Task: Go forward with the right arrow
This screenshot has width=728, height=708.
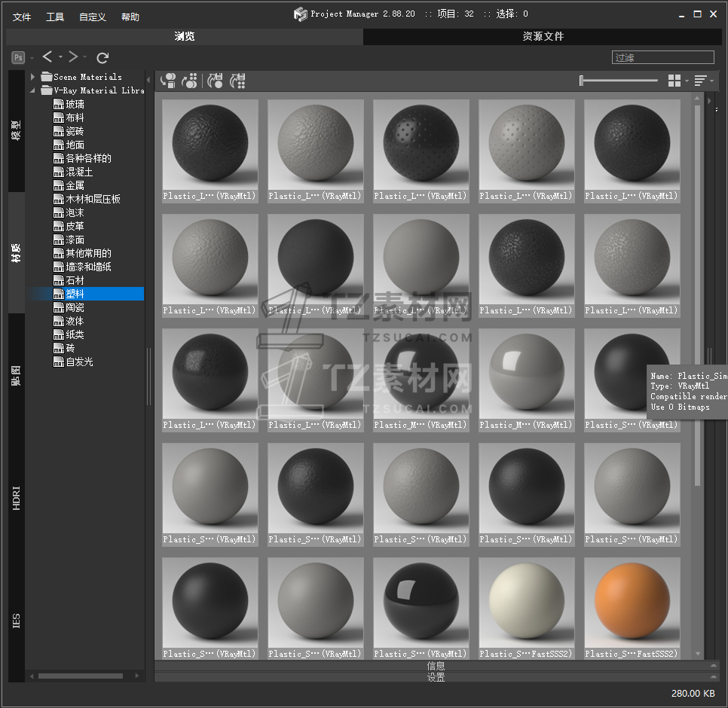Action: pos(73,57)
